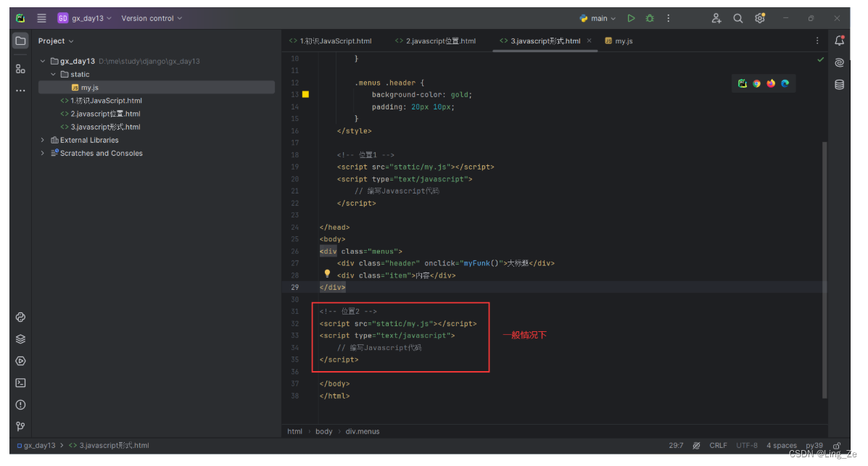Change 4 spaces indent setting
868x466 pixels.
[x=781, y=446]
